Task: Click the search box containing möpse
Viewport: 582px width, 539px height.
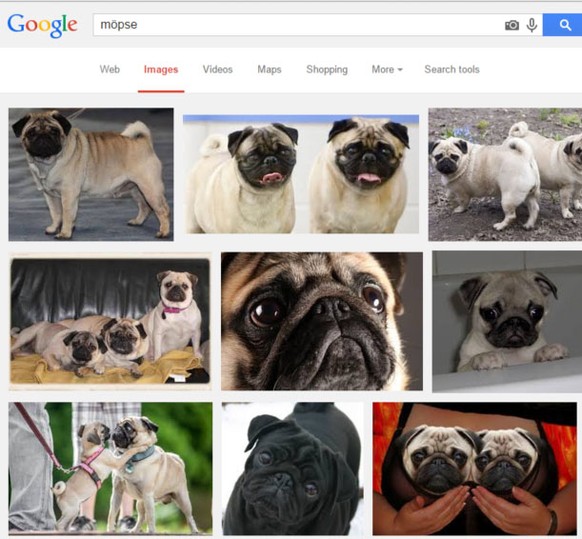Action: (297, 25)
